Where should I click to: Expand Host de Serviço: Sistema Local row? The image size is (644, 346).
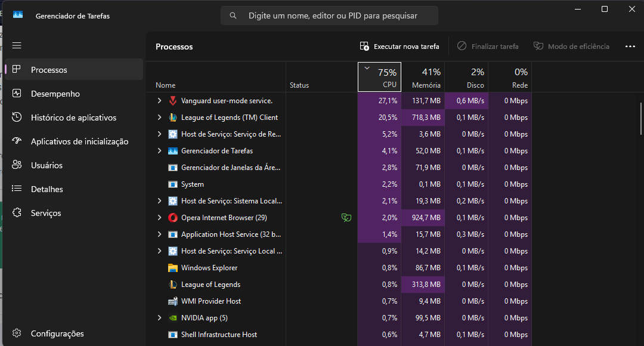tap(159, 201)
